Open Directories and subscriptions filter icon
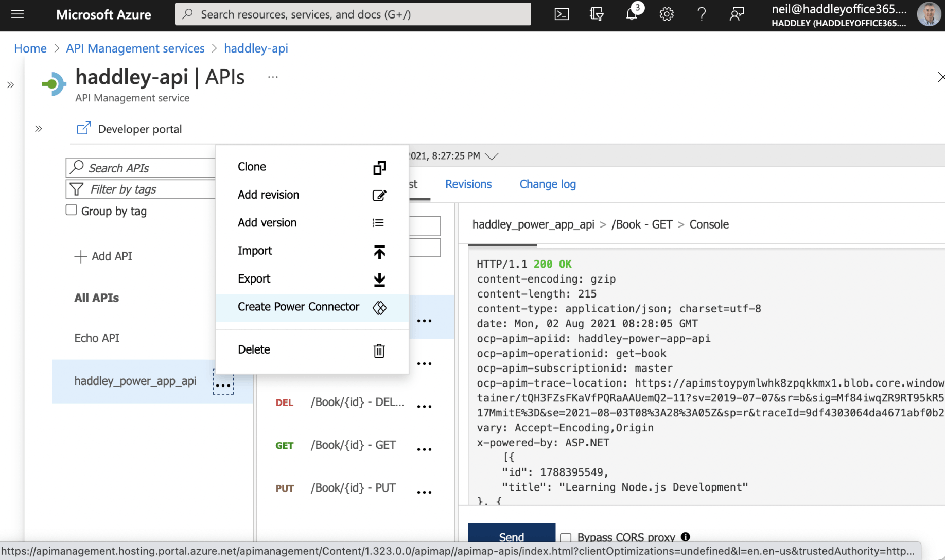The width and height of the screenshot is (945, 560). tap(597, 14)
